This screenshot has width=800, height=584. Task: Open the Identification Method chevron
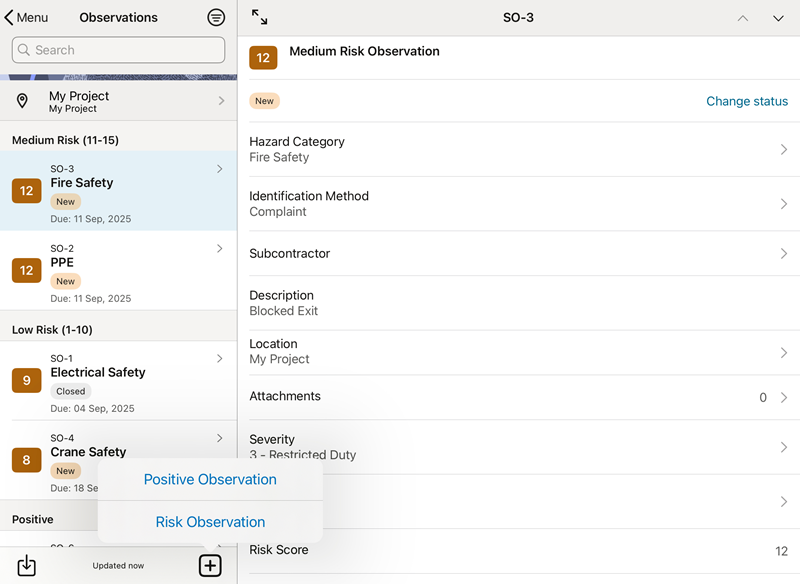(x=783, y=204)
